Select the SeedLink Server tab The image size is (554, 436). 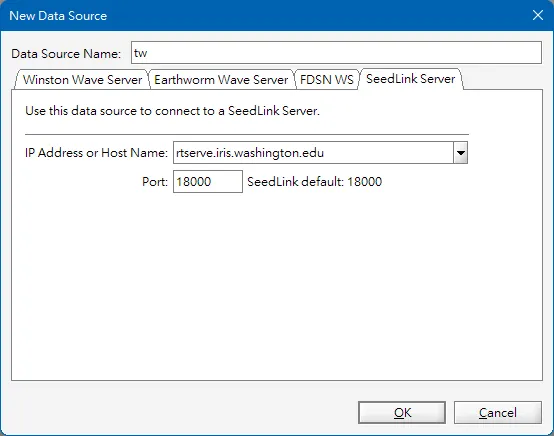click(x=411, y=79)
